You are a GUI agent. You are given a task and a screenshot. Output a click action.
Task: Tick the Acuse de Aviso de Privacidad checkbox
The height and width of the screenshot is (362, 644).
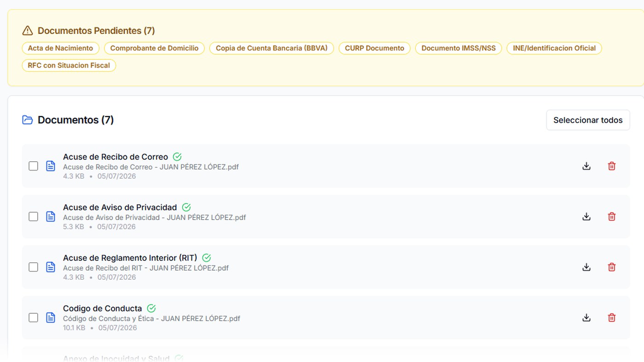(x=33, y=217)
